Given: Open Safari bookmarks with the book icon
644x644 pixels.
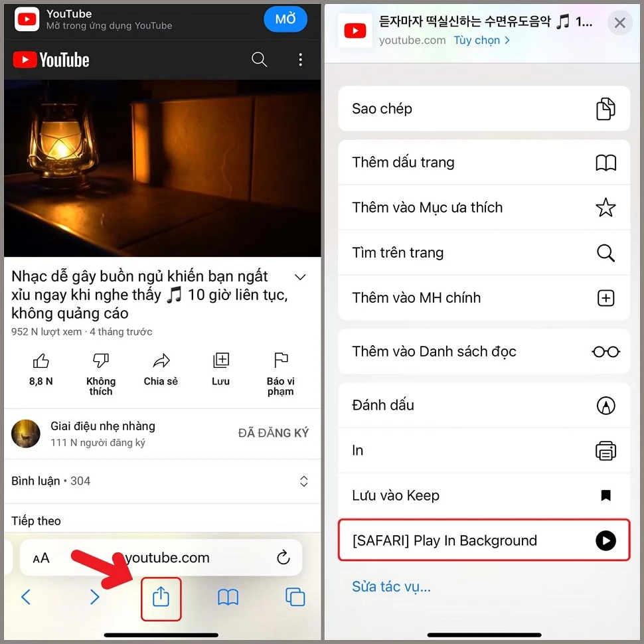Looking at the screenshot, I should (228, 597).
